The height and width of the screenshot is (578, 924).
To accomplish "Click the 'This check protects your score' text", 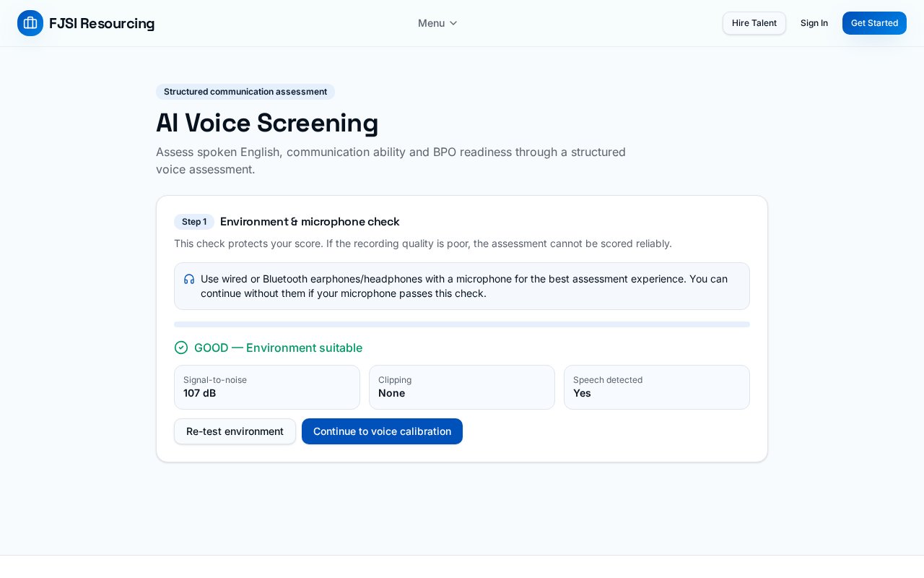I will click(x=423, y=243).
